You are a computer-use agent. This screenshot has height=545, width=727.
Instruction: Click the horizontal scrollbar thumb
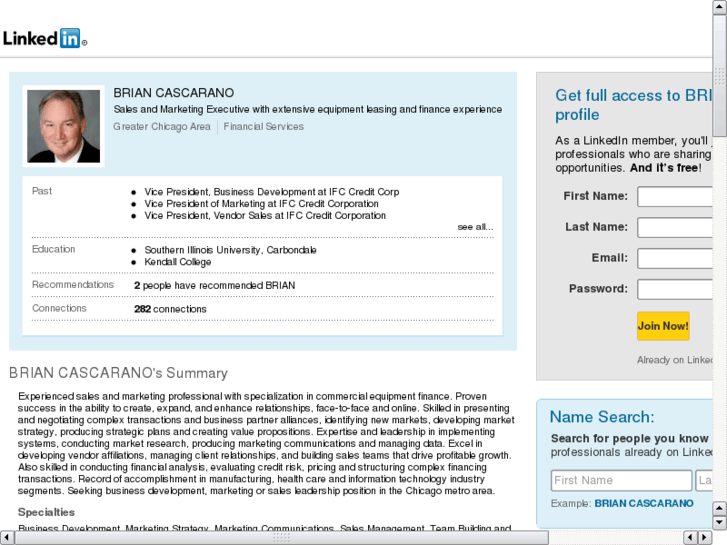pos(281,538)
